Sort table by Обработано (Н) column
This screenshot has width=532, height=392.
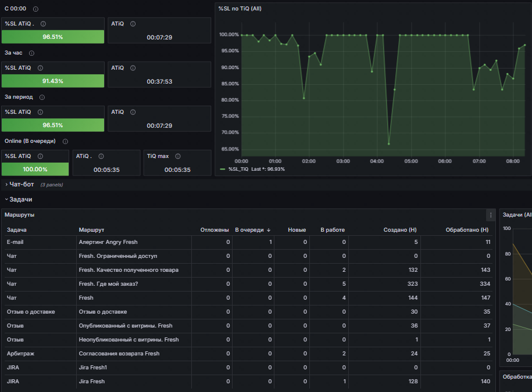[467, 230]
